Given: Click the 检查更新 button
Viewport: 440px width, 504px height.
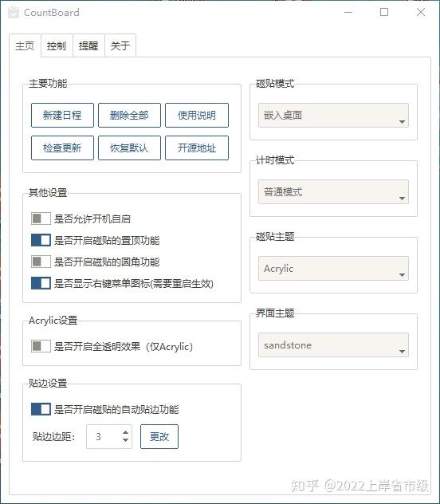Looking at the screenshot, I should (x=62, y=148).
